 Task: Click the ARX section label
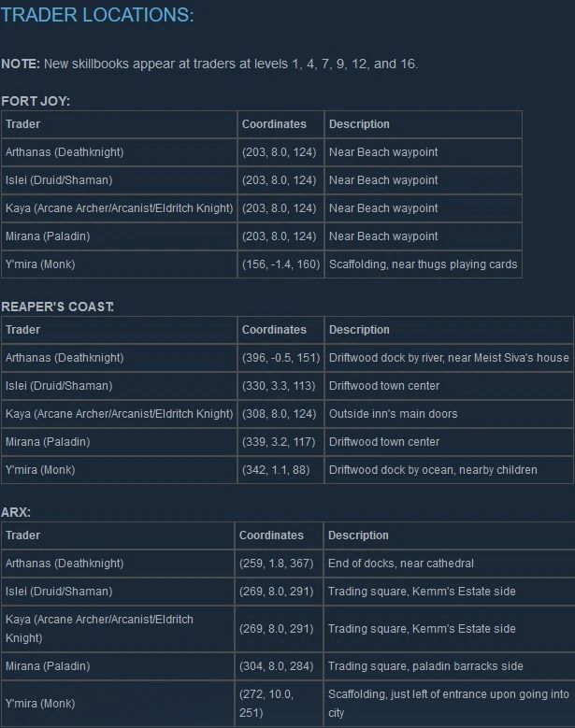(16, 511)
